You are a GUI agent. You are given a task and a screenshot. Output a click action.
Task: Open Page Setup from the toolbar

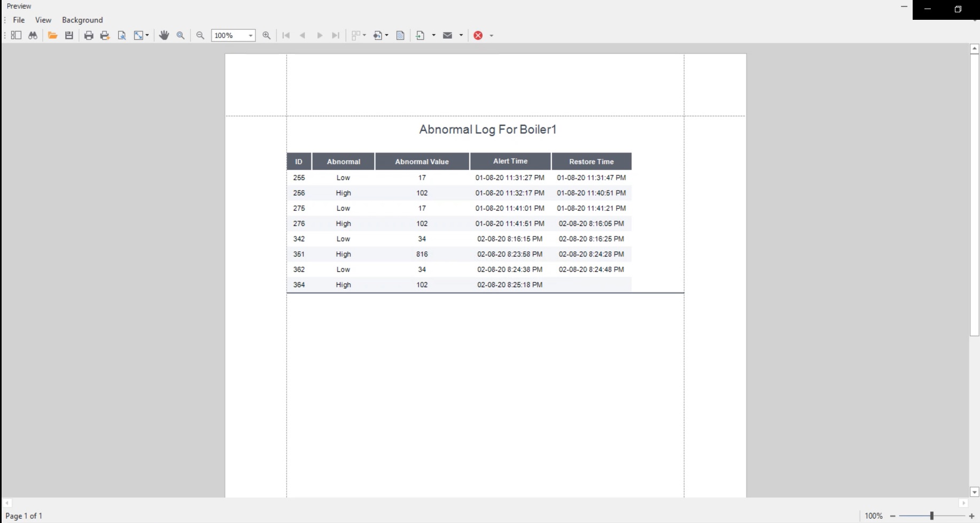[122, 35]
